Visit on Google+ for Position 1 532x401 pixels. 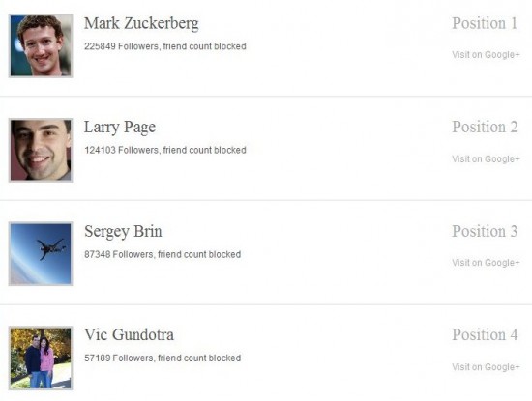pos(486,54)
